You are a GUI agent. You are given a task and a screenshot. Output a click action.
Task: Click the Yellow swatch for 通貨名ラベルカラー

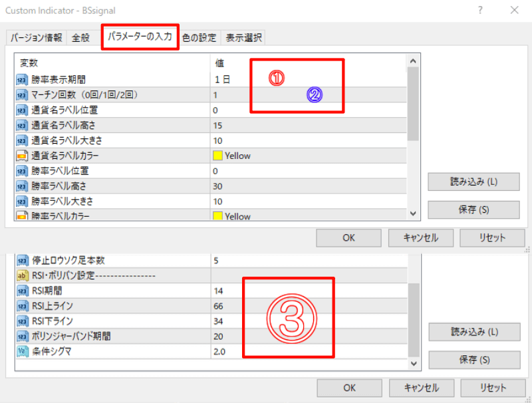point(217,156)
